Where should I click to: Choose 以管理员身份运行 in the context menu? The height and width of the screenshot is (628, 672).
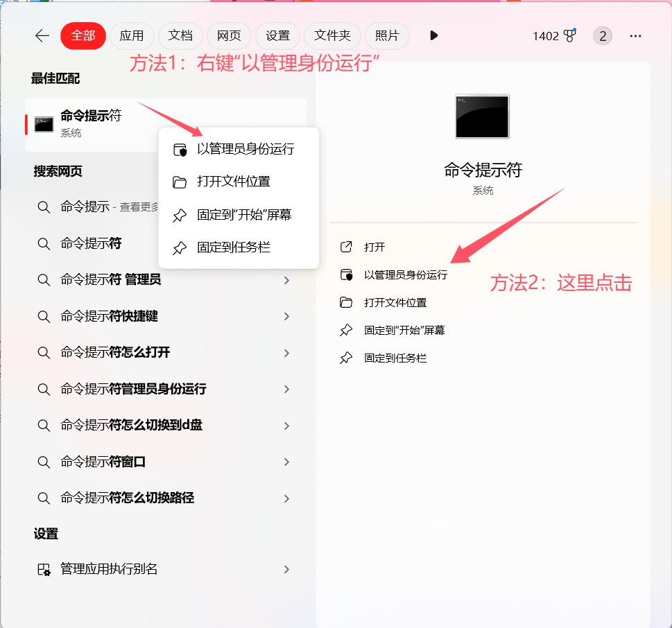[239, 149]
